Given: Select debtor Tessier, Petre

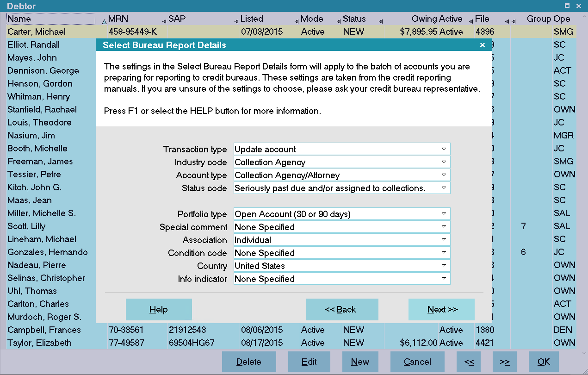Looking at the screenshot, I should coord(34,175).
